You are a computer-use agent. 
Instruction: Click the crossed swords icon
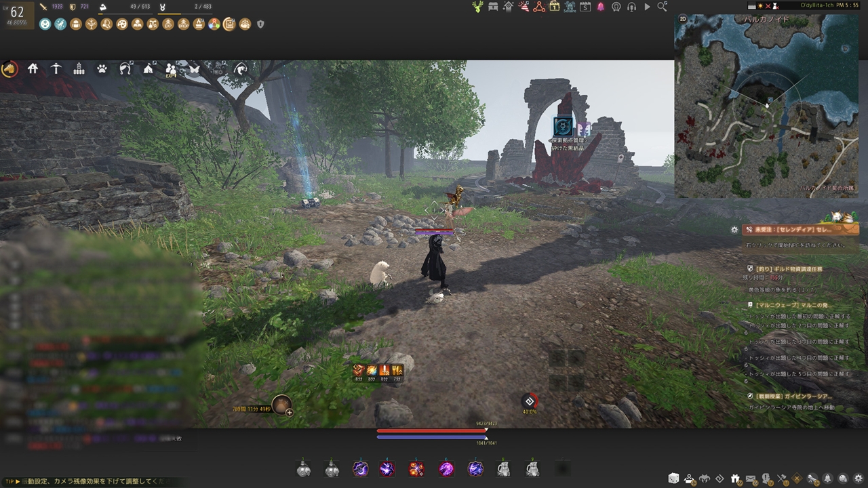(x=782, y=479)
